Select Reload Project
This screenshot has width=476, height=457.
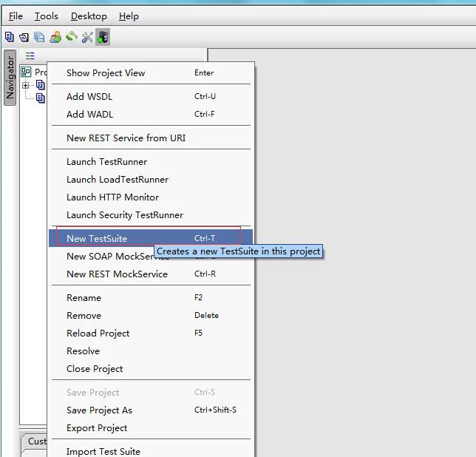coord(151,333)
